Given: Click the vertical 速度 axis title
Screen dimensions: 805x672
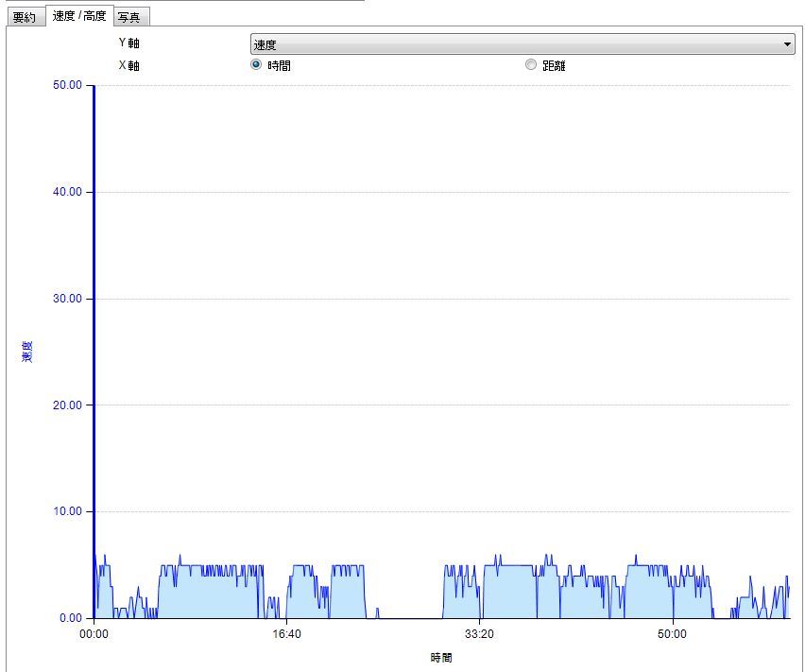Looking at the screenshot, I should pyautogui.click(x=27, y=352).
